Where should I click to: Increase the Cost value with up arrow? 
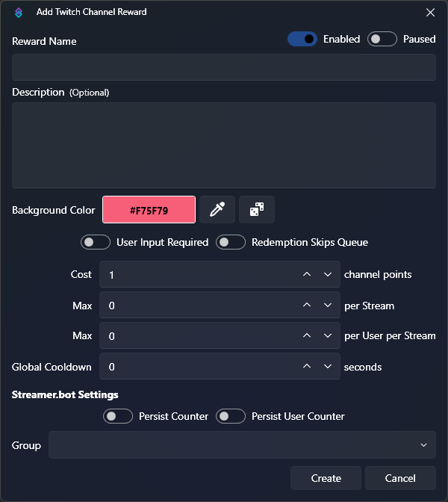pyautogui.click(x=307, y=275)
